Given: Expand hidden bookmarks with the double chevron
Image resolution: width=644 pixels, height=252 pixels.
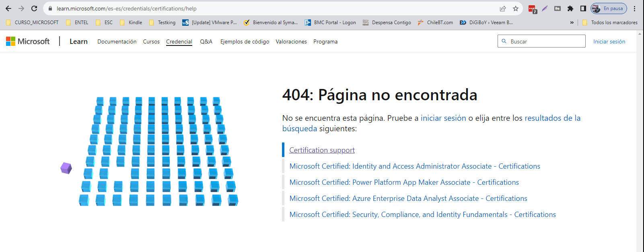Looking at the screenshot, I should [x=572, y=23].
